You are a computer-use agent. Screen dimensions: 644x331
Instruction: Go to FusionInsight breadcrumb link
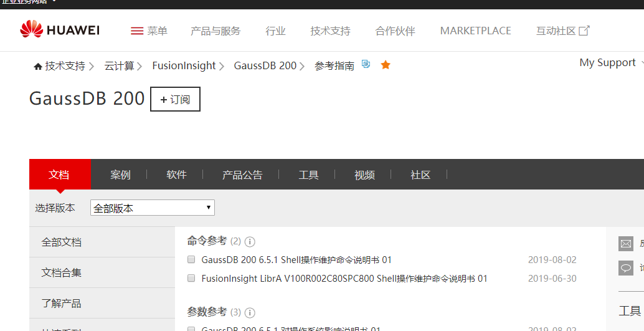click(184, 66)
